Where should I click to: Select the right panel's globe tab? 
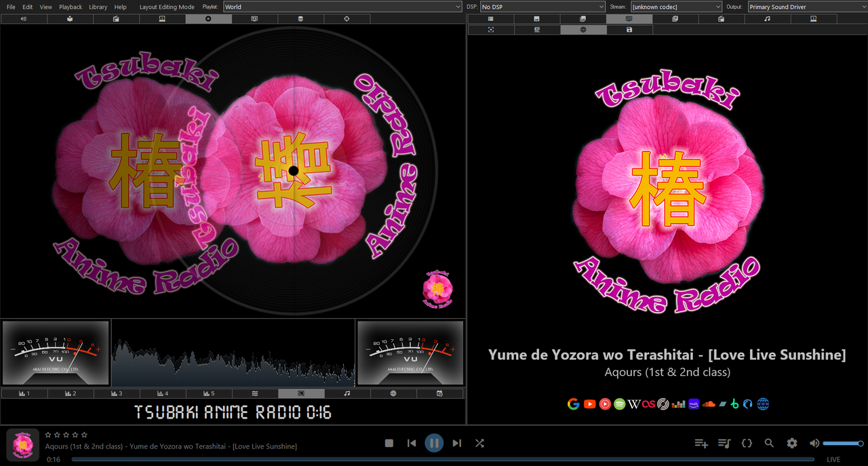[583, 30]
